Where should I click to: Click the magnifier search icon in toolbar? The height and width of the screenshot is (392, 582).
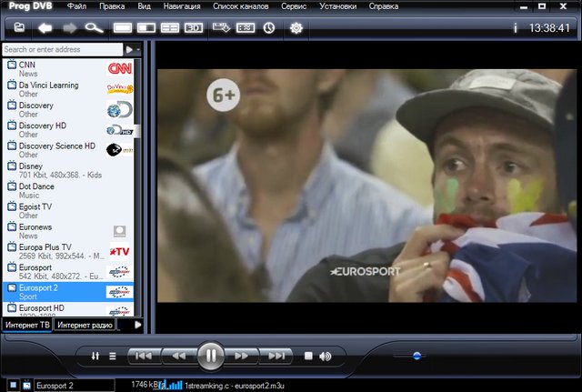[95, 28]
